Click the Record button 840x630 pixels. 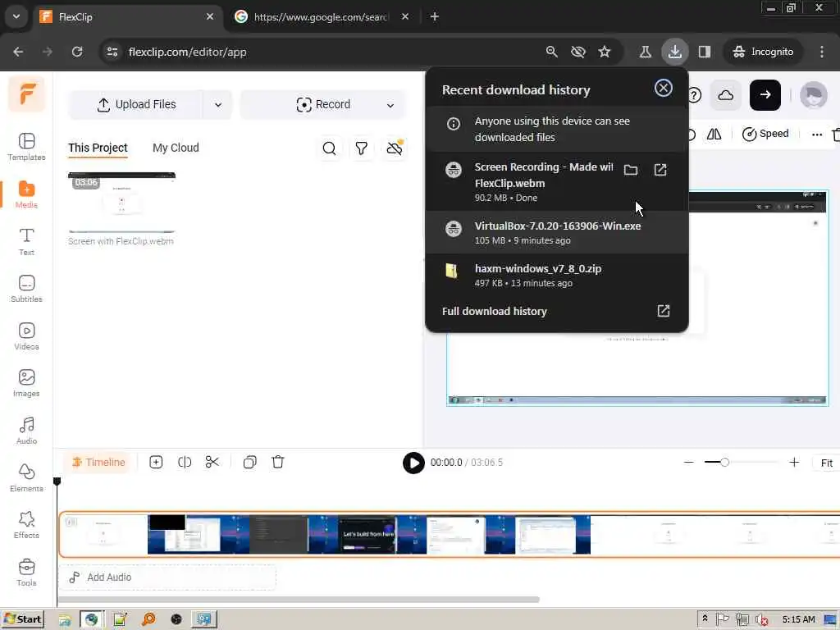(x=323, y=105)
